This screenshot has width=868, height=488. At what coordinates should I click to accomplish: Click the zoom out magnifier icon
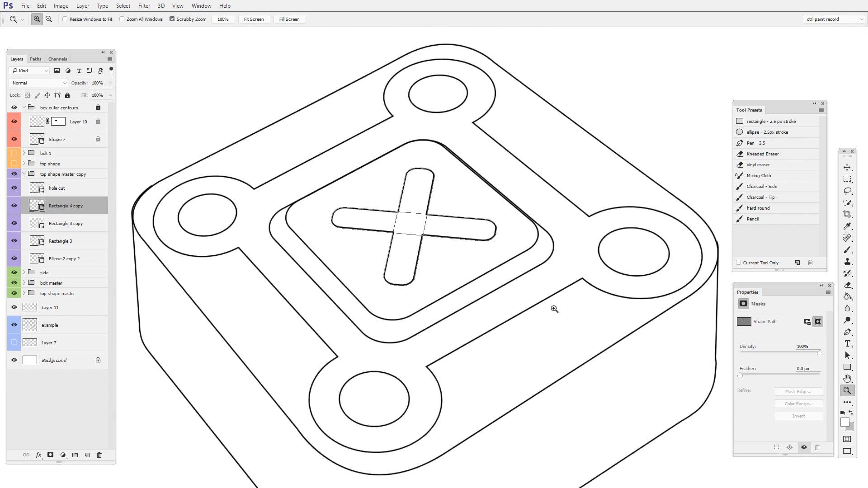point(49,19)
